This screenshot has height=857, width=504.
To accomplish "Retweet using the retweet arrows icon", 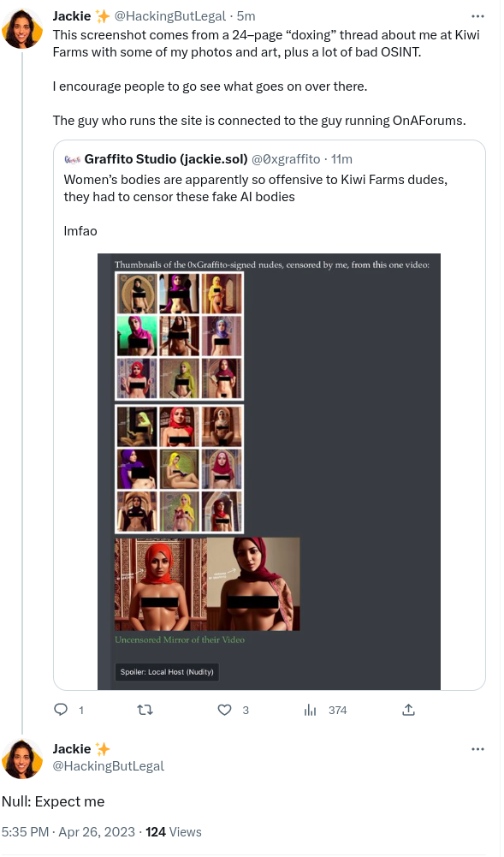I will click(x=145, y=710).
